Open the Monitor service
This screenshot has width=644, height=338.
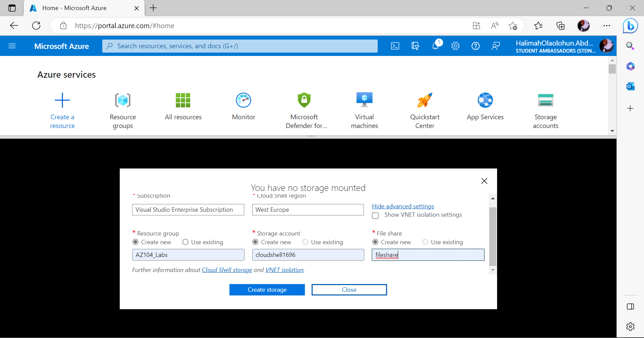244,107
